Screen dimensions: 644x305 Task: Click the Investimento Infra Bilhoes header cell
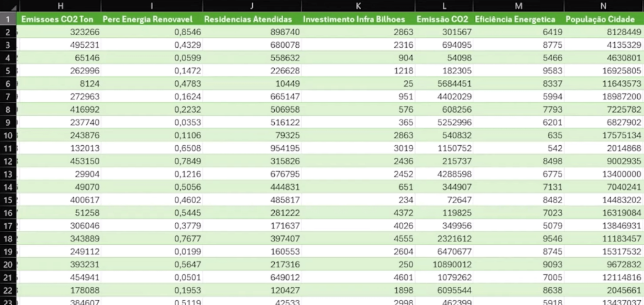pos(358,19)
